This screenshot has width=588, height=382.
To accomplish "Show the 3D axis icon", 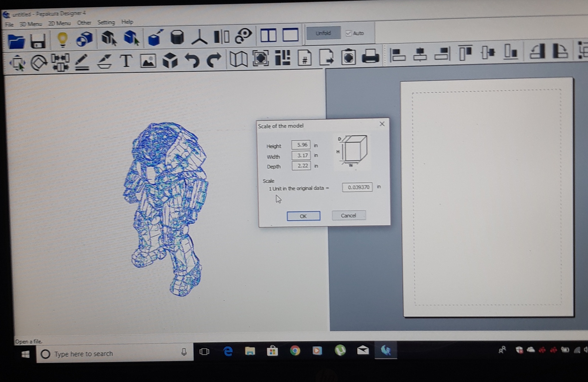I will pos(199,37).
